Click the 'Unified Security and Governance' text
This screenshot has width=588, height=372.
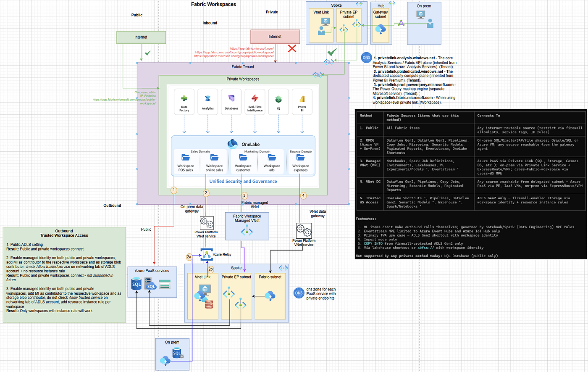243,181
